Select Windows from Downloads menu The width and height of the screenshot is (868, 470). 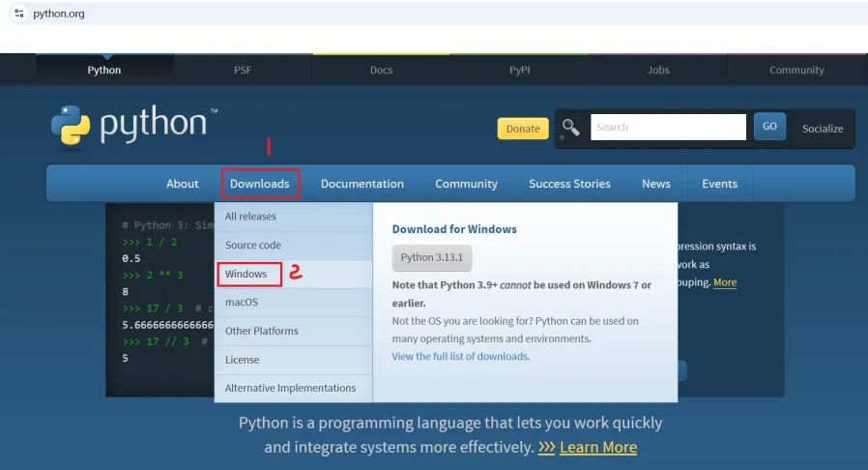coord(294,274)
